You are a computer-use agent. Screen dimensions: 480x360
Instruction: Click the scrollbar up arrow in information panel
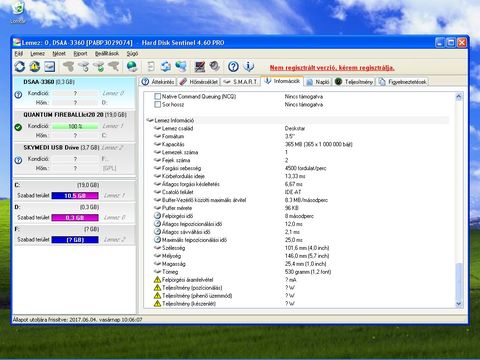tap(459, 97)
